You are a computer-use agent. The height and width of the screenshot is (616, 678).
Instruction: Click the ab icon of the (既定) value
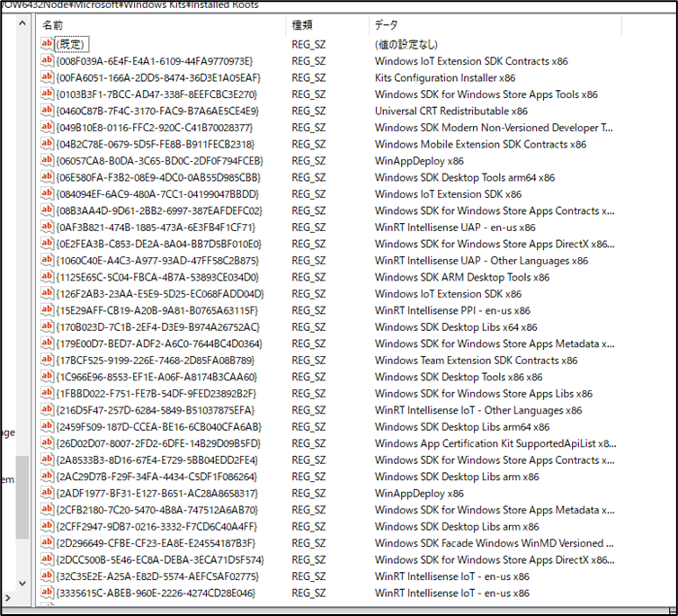[47, 44]
